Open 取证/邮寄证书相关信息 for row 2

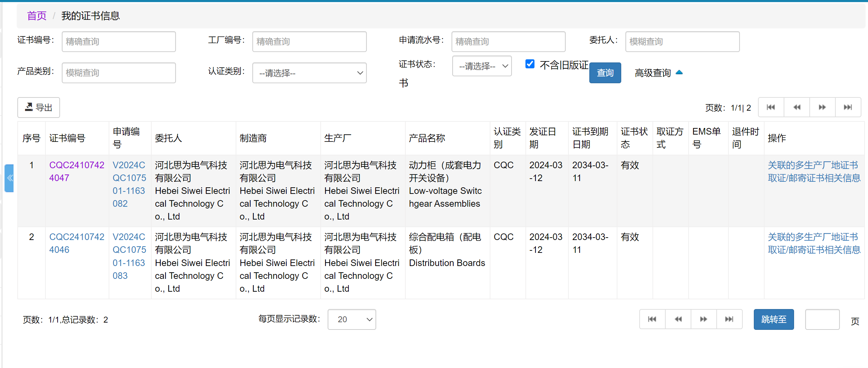point(814,250)
